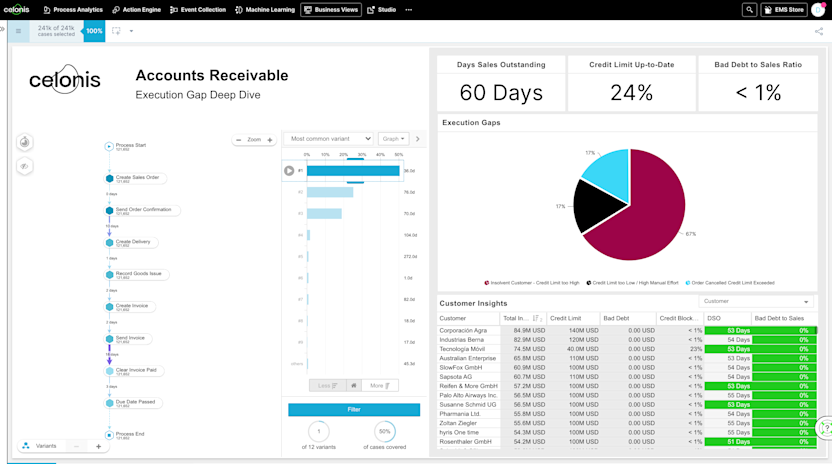Screen dimensions: 832x464
Task: Increase the number of variants
Action: coord(98,446)
